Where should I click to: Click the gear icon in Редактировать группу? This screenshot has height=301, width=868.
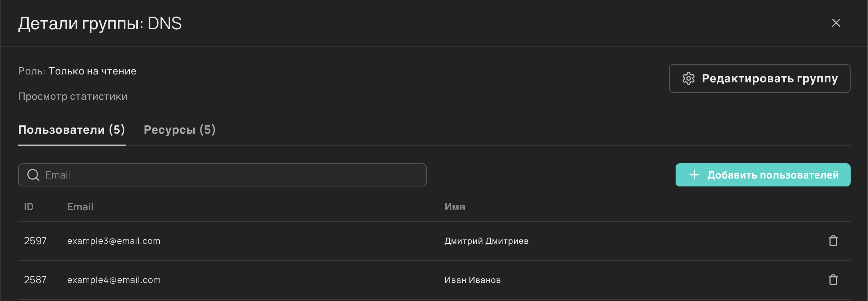coord(688,78)
